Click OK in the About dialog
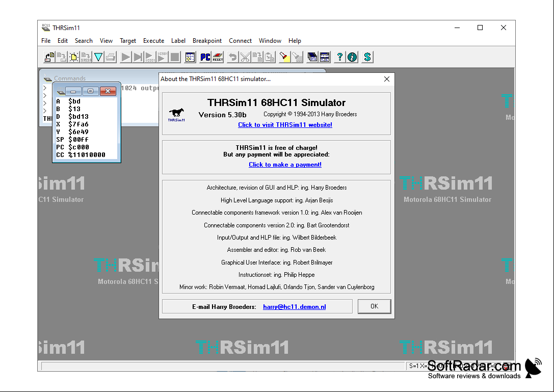554x392 pixels. (x=375, y=306)
